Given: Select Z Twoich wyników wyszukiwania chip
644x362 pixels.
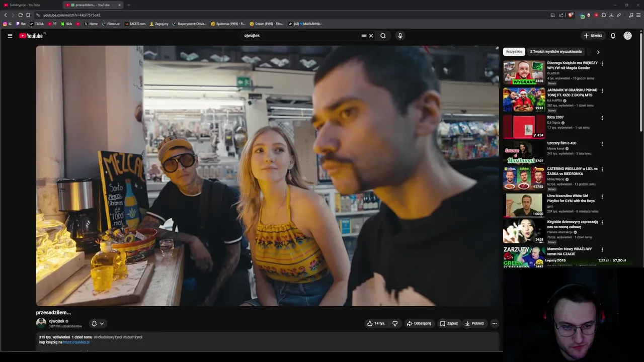Looking at the screenshot, I should point(556,52).
